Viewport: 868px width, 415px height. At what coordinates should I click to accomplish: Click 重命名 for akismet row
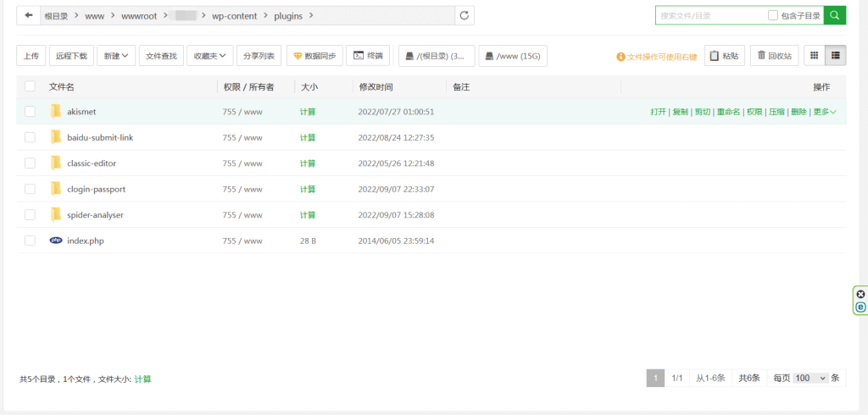728,112
